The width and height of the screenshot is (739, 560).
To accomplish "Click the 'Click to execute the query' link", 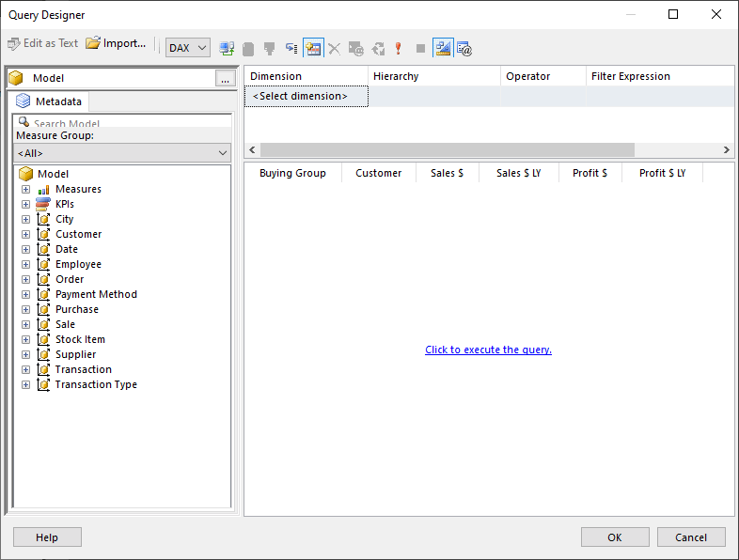I will 488,350.
